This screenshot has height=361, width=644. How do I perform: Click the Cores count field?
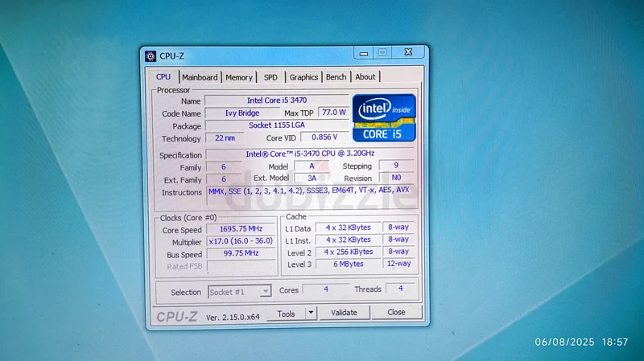pos(326,289)
